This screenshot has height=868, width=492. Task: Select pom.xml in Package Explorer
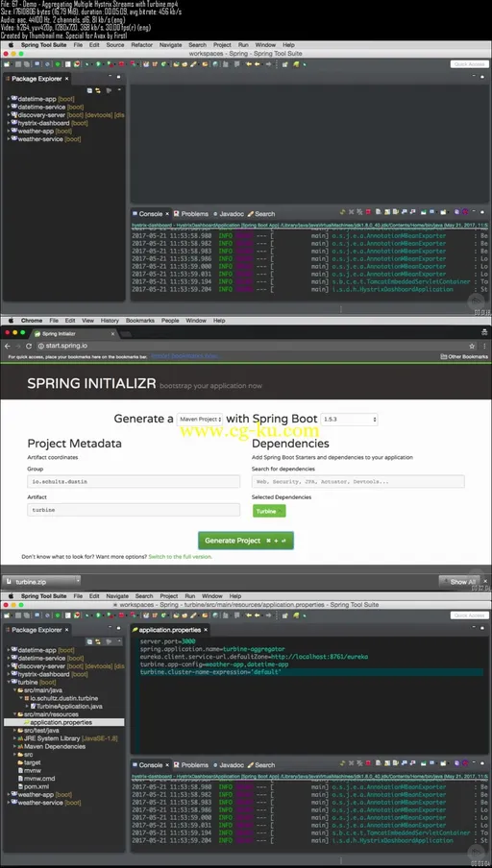click(36, 786)
